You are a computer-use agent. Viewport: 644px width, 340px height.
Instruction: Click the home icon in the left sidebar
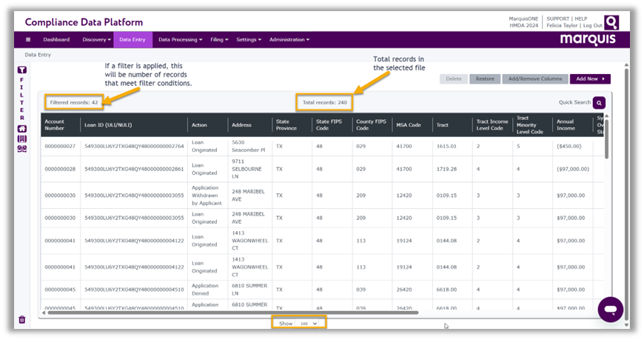point(21,128)
